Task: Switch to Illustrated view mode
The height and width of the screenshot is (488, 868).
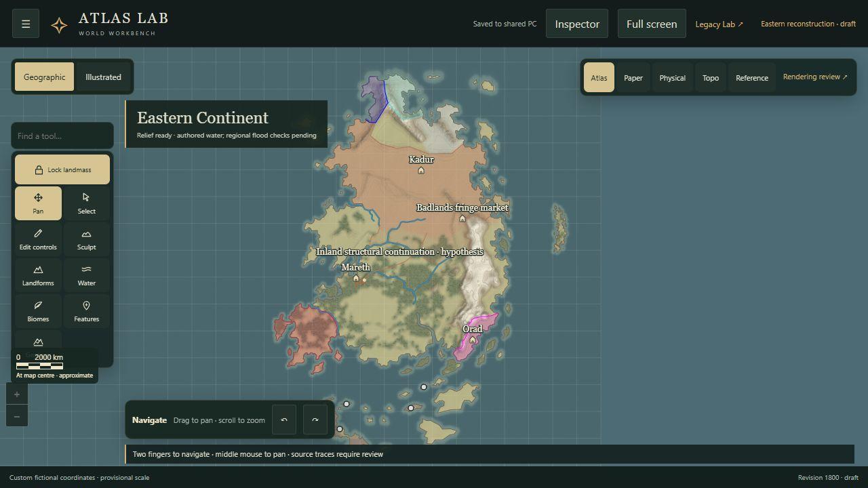Action: tap(103, 77)
